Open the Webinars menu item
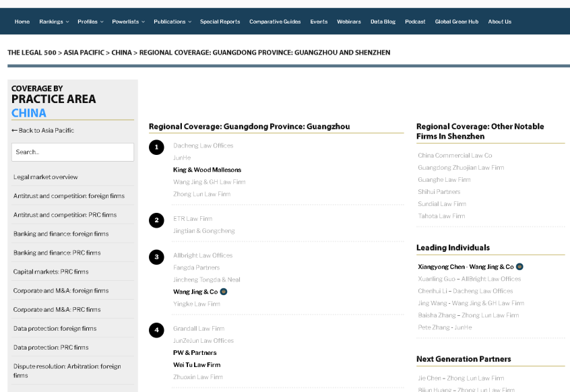 click(x=348, y=22)
